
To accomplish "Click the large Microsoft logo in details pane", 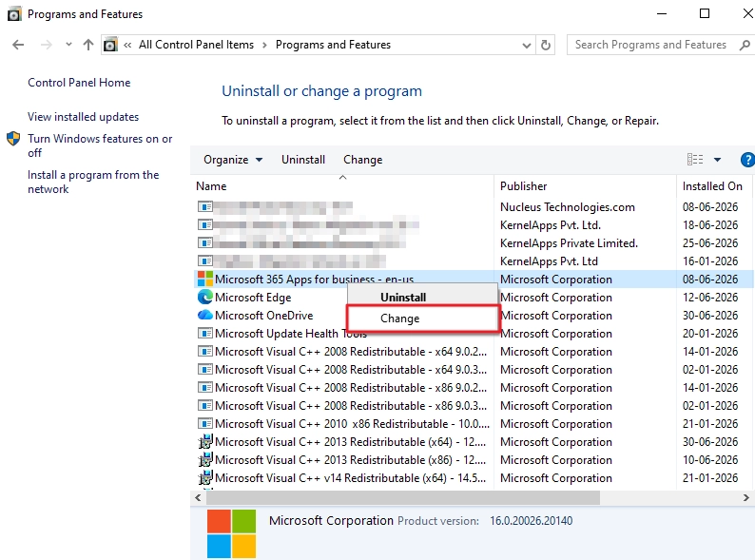I will click(x=232, y=534).
